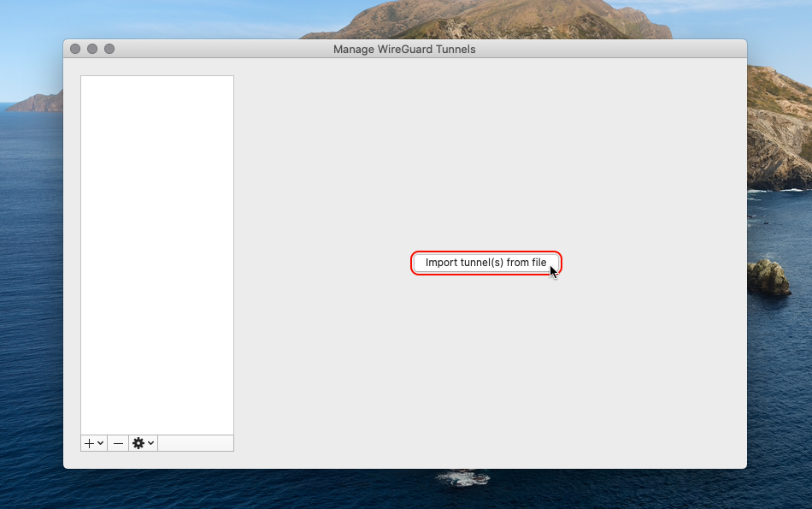Click the sea rock on the desktop wallpaper

(768, 278)
